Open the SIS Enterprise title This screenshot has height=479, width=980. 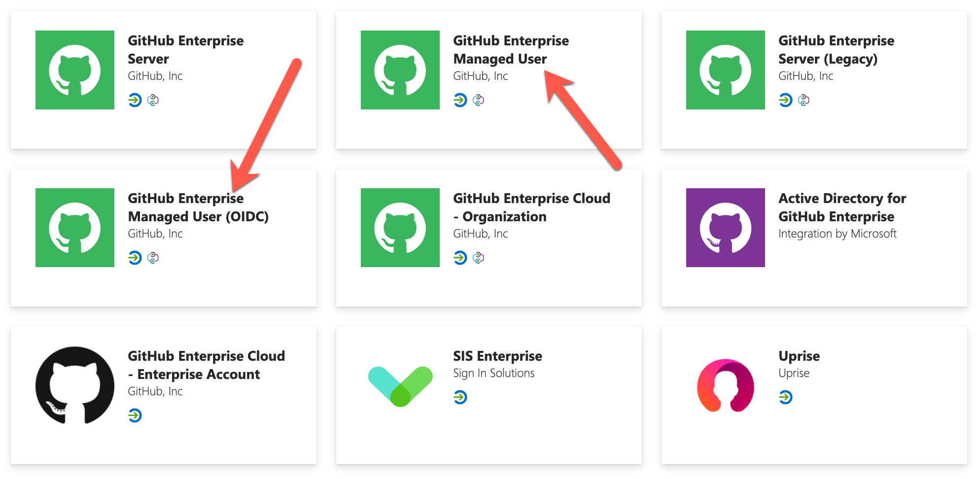(498, 356)
